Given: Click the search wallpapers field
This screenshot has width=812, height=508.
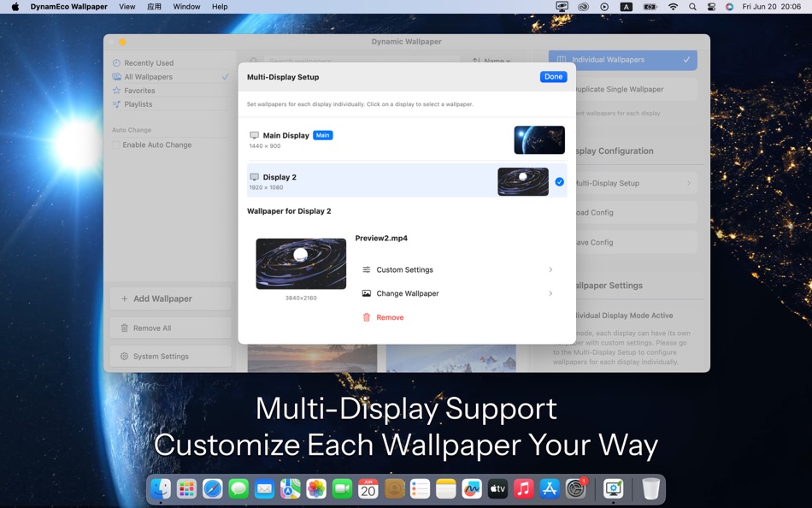Looking at the screenshot, I should [x=362, y=60].
